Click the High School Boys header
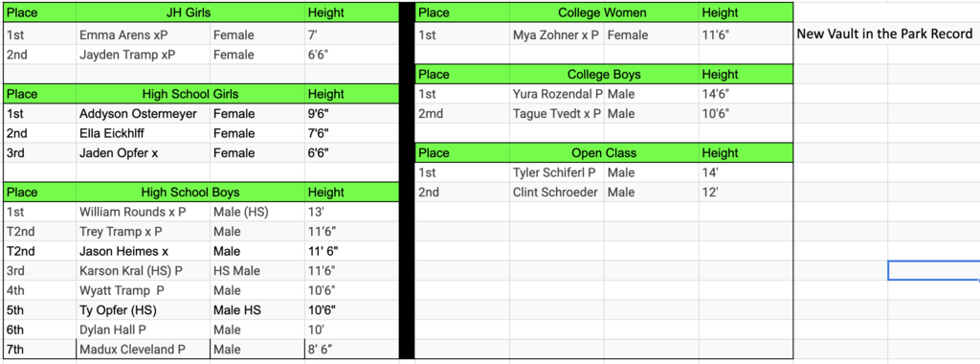This screenshot has height=364, width=980. pos(190,192)
